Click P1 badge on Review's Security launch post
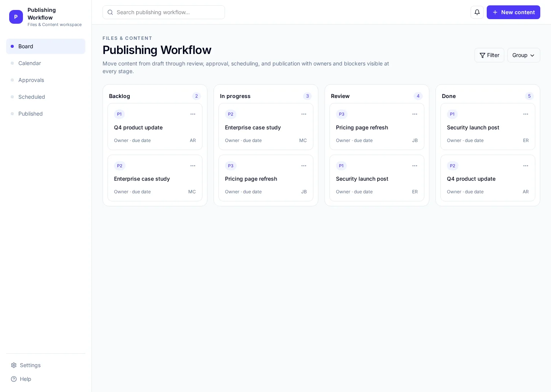This screenshot has width=551, height=392. pos(341,166)
